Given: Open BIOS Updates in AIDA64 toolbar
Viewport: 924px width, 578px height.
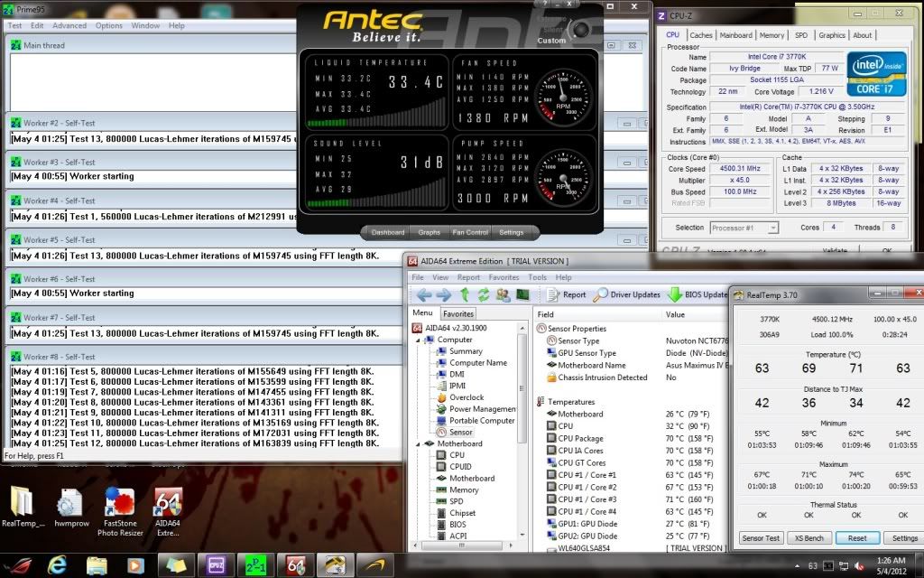Looking at the screenshot, I should (x=698, y=295).
